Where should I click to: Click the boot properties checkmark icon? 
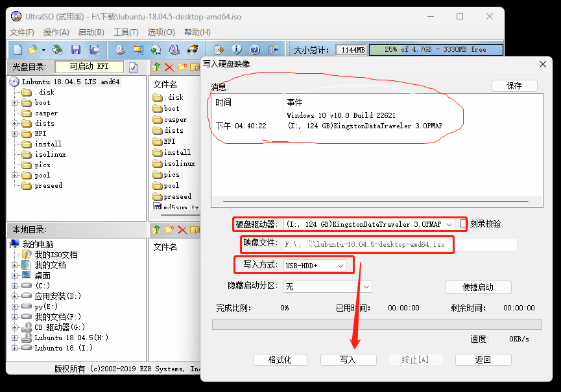[x=133, y=67]
